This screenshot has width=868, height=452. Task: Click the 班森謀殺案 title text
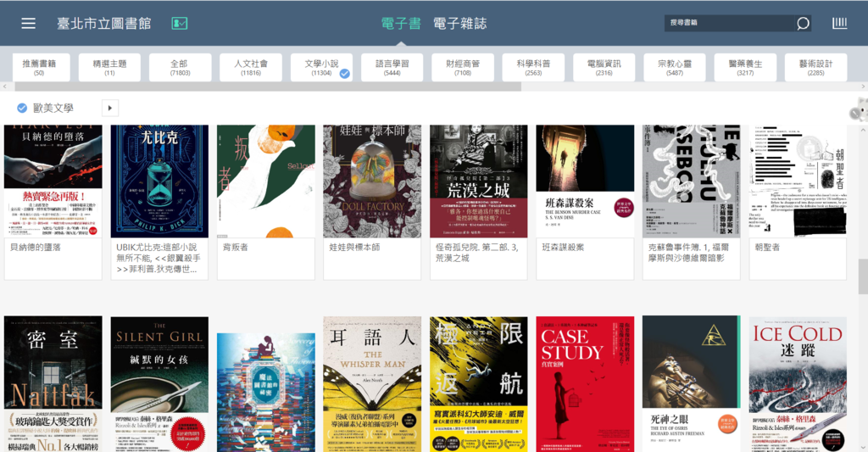(x=563, y=247)
